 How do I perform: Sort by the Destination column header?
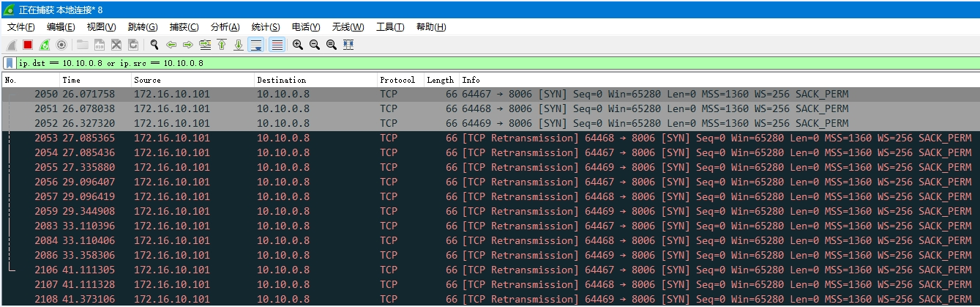pyautogui.click(x=315, y=80)
